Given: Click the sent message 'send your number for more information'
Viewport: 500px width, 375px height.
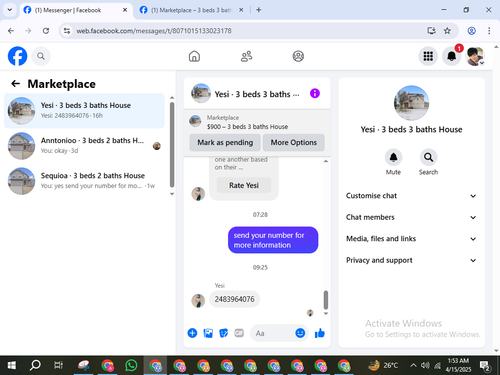Looking at the screenshot, I should (x=273, y=240).
